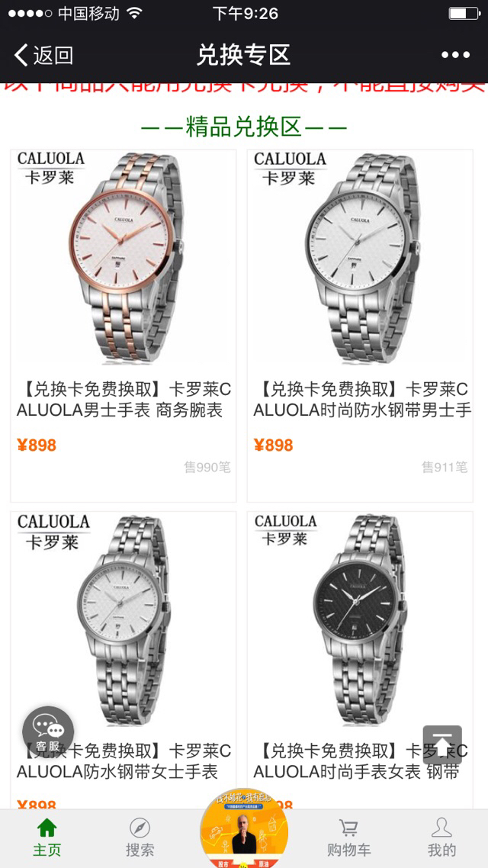This screenshot has width=488, height=868.
Task: Open the 搜索 compass tab
Action: 140,837
